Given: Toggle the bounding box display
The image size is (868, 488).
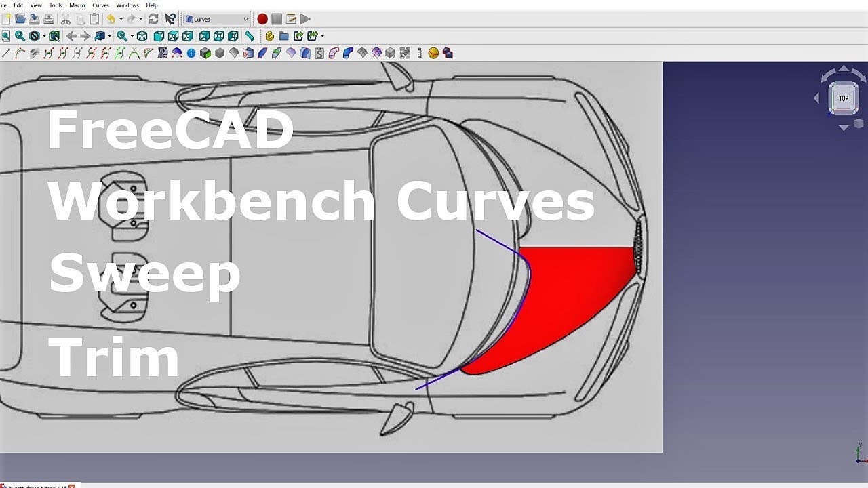Looking at the screenshot, I should click(x=54, y=36).
